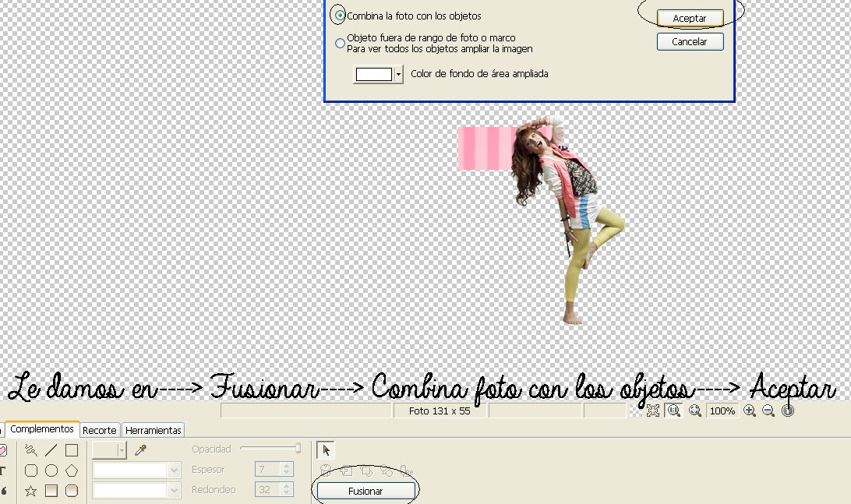Adjust the Espesor value stepper arrows
This screenshot has height=504, width=851.
tap(287, 469)
